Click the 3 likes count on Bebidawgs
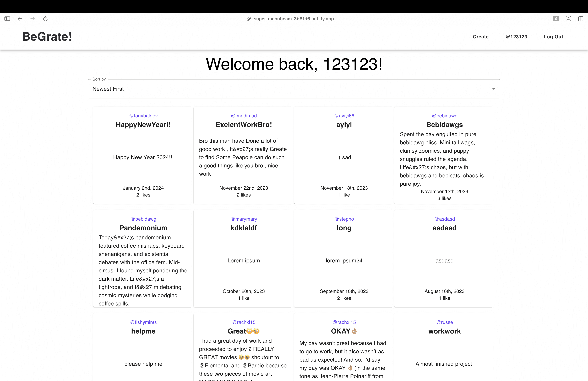 click(x=444, y=198)
